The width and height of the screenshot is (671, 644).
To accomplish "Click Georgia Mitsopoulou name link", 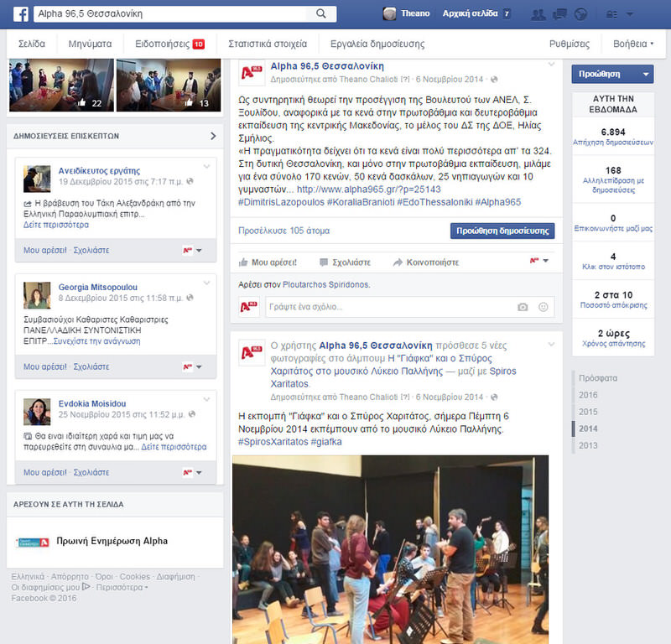I will (98, 287).
